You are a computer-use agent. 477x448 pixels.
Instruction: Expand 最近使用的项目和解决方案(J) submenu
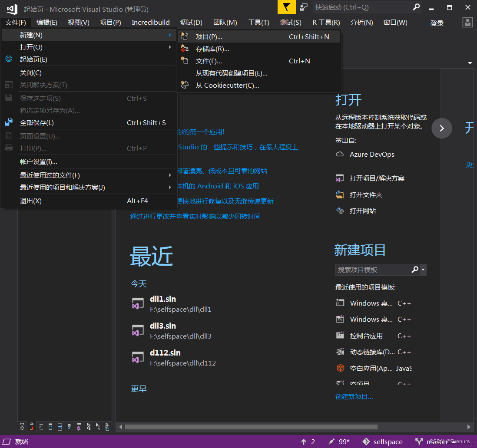(x=170, y=187)
